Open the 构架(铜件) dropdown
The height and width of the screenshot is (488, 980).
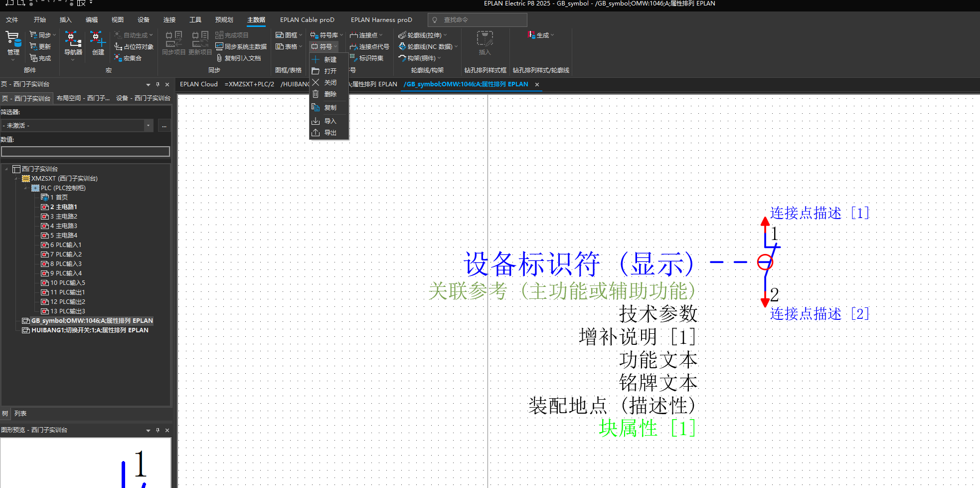click(x=419, y=58)
